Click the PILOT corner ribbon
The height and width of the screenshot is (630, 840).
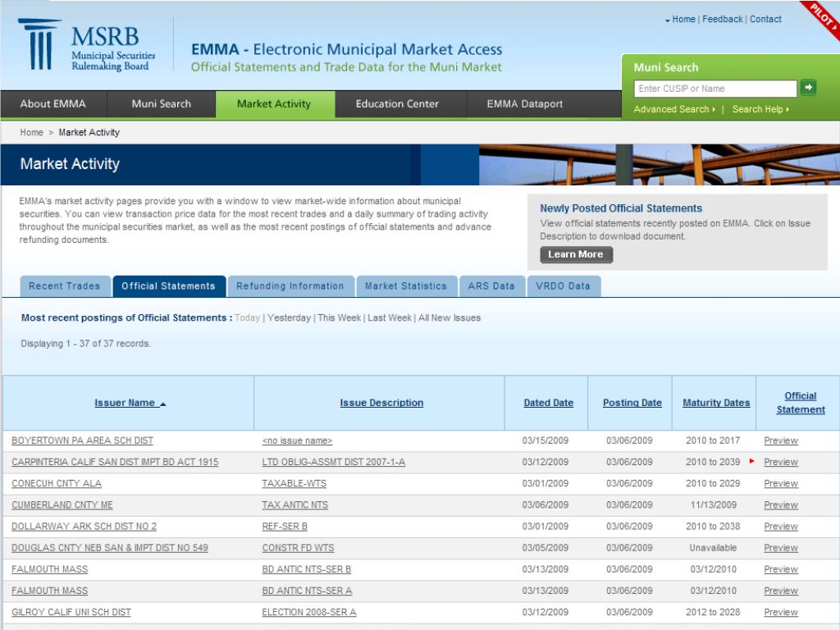pyautogui.click(x=823, y=17)
